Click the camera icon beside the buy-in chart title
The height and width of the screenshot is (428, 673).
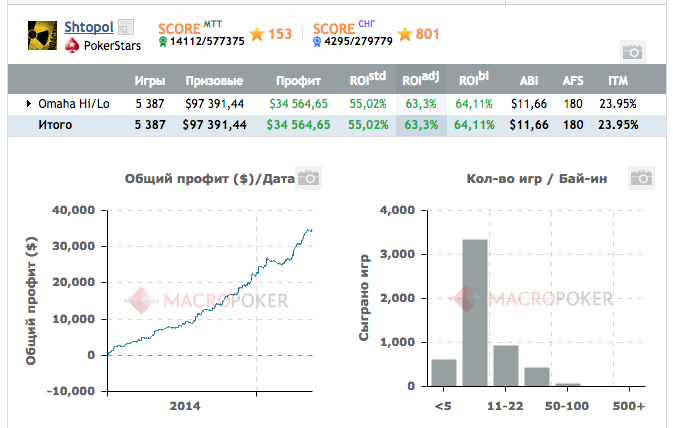click(640, 179)
